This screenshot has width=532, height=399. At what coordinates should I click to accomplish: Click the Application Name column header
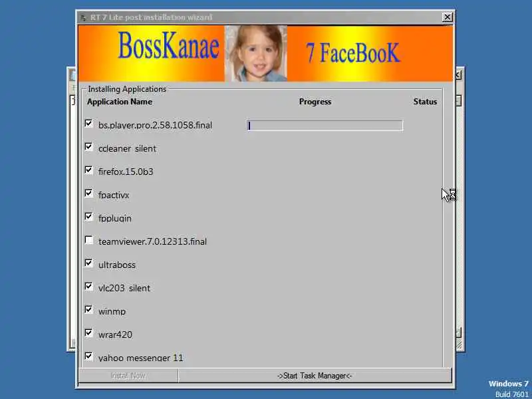coord(120,102)
